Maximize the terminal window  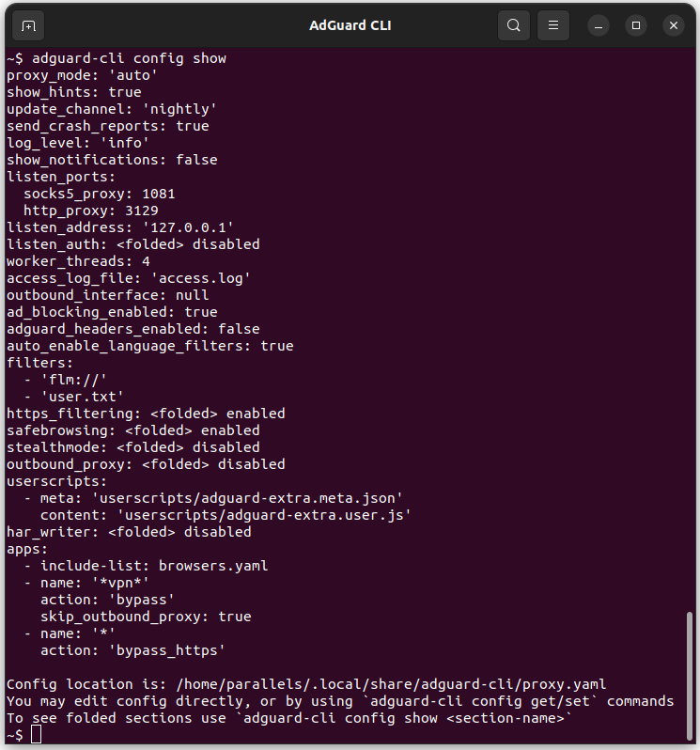636,25
